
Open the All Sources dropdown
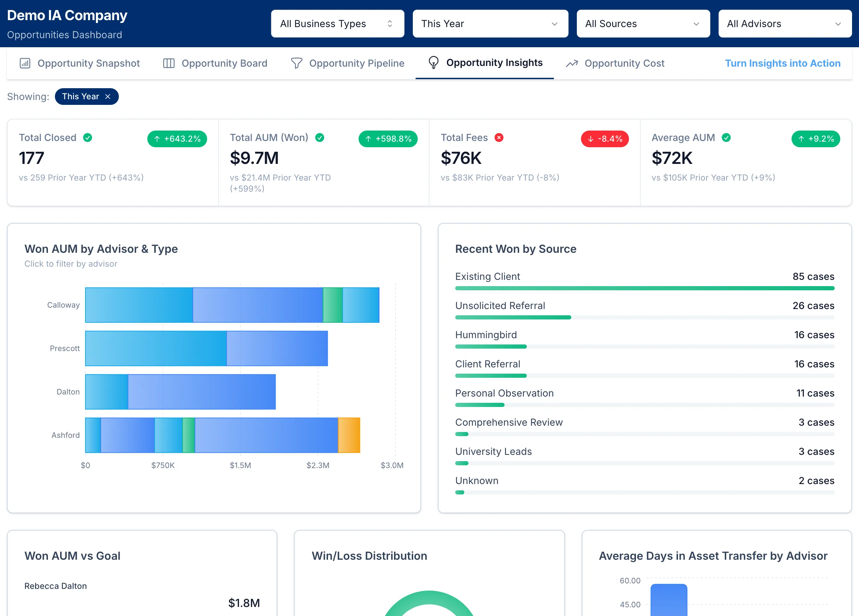643,24
